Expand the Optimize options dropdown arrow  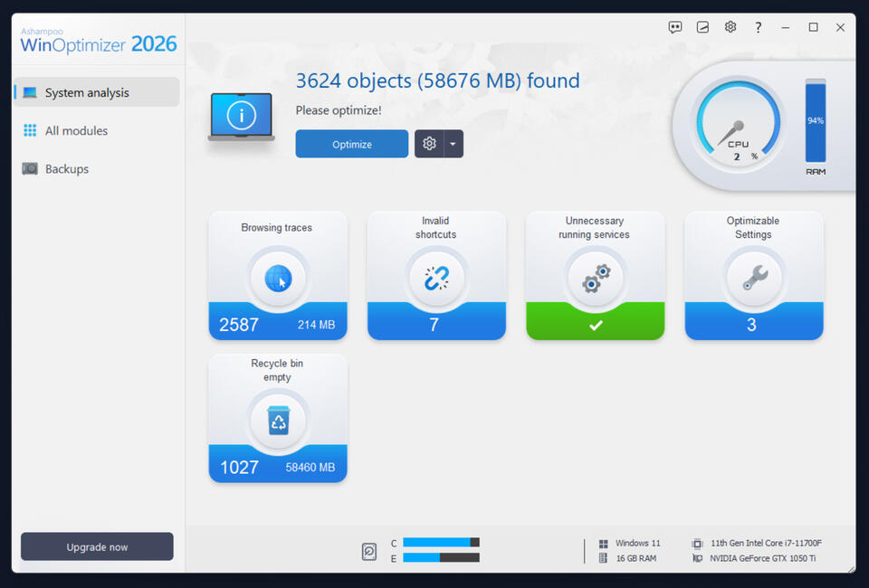tap(453, 143)
